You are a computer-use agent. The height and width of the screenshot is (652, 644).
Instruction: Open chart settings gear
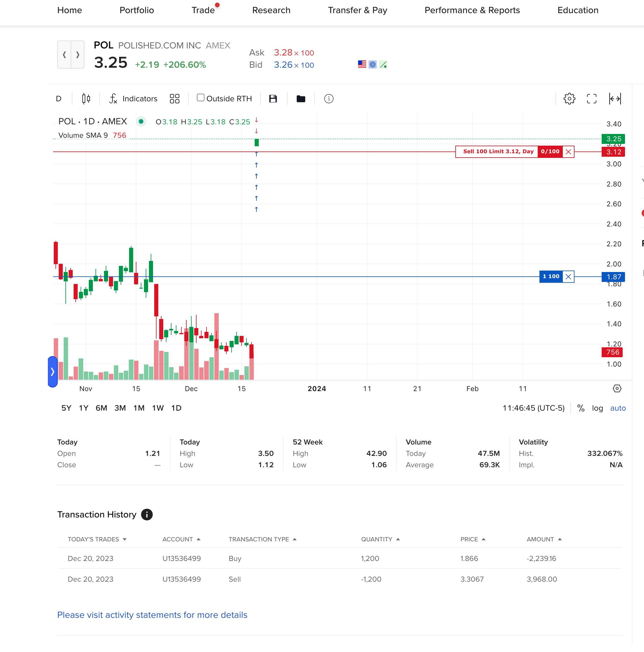(x=569, y=99)
